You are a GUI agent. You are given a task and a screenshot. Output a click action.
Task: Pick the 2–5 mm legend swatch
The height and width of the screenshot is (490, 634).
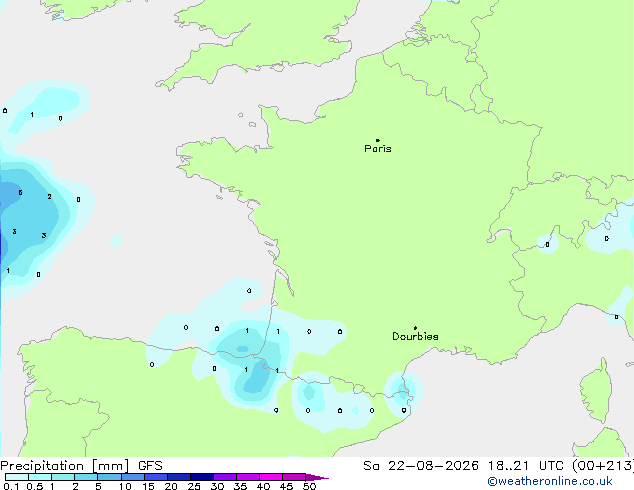pyautogui.click(x=86, y=477)
